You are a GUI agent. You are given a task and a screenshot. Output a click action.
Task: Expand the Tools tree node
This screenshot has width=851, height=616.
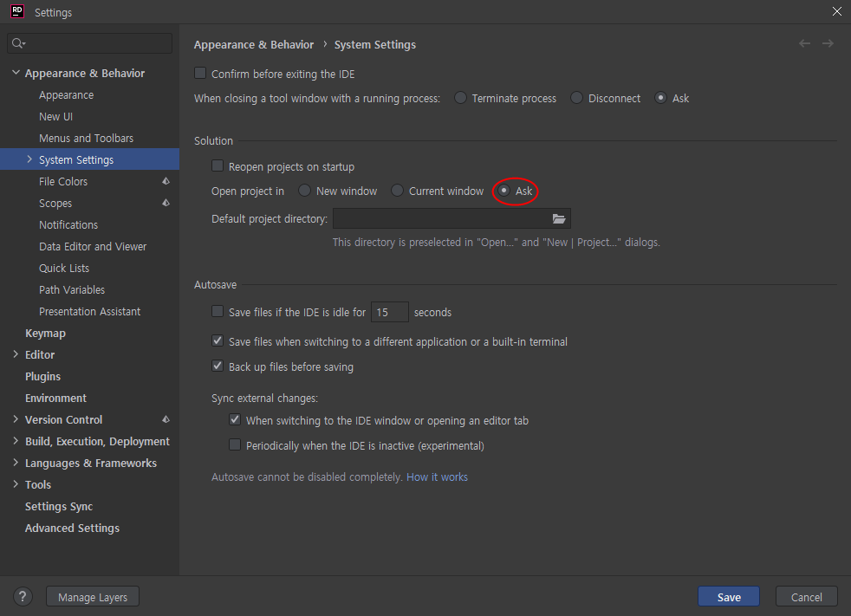(16, 484)
